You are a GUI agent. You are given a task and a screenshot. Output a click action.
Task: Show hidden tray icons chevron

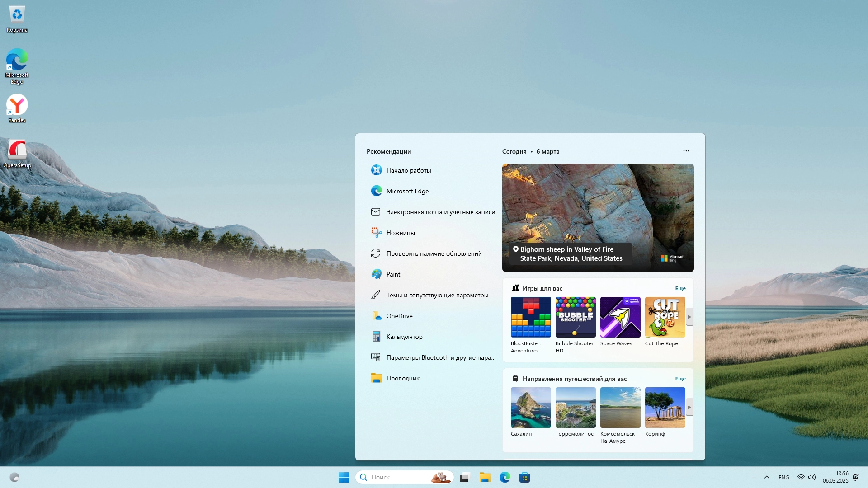[x=766, y=477]
